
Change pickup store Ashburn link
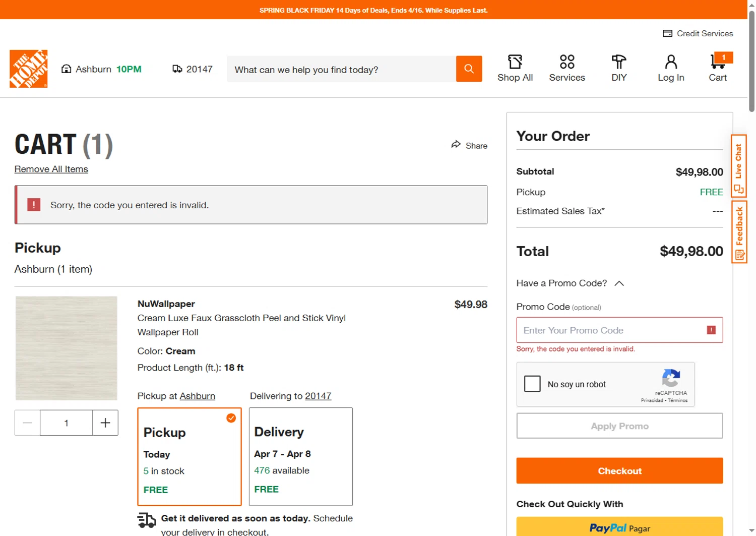[198, 396]
